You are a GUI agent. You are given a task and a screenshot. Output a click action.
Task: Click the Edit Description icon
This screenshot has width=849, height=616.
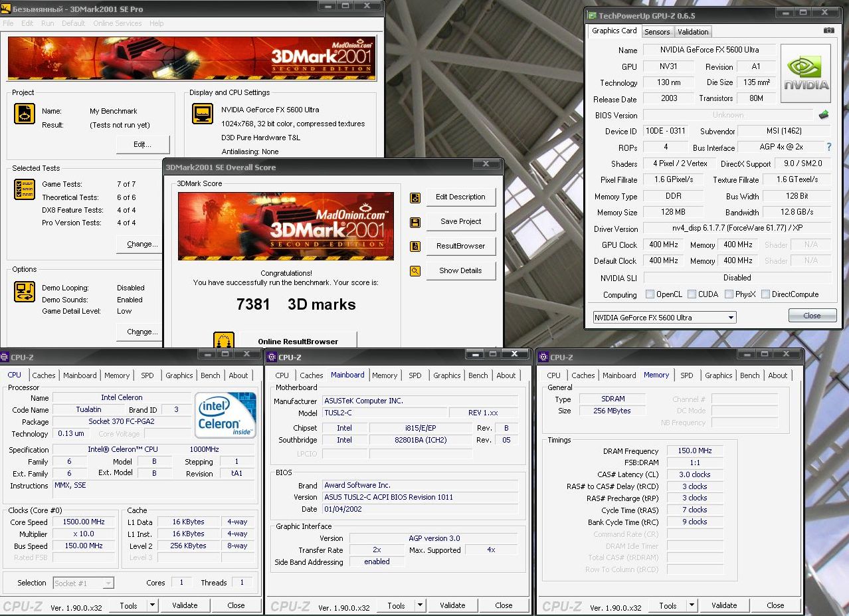pyautogui.click(x=415, y=197)
